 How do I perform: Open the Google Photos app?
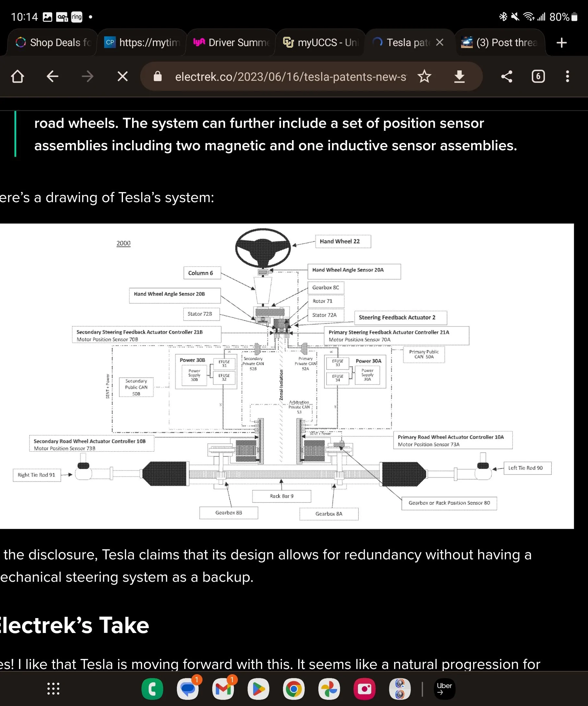pos(329,689)
